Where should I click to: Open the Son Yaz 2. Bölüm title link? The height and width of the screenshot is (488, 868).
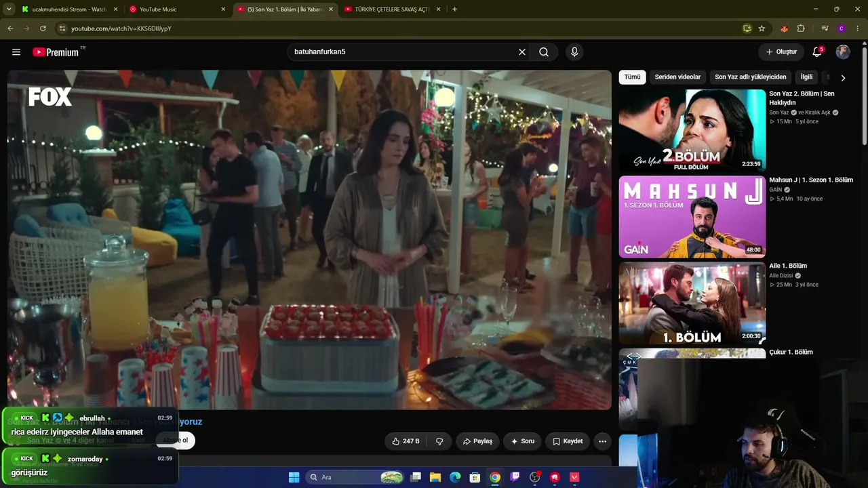[802, 98]
